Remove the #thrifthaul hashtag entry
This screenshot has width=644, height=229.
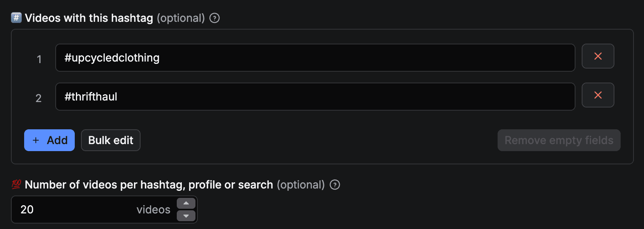point(598,95)
